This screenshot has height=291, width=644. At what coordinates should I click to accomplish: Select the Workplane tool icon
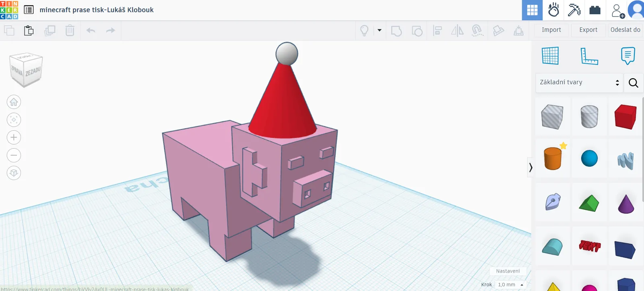click(x=550, y=56)
